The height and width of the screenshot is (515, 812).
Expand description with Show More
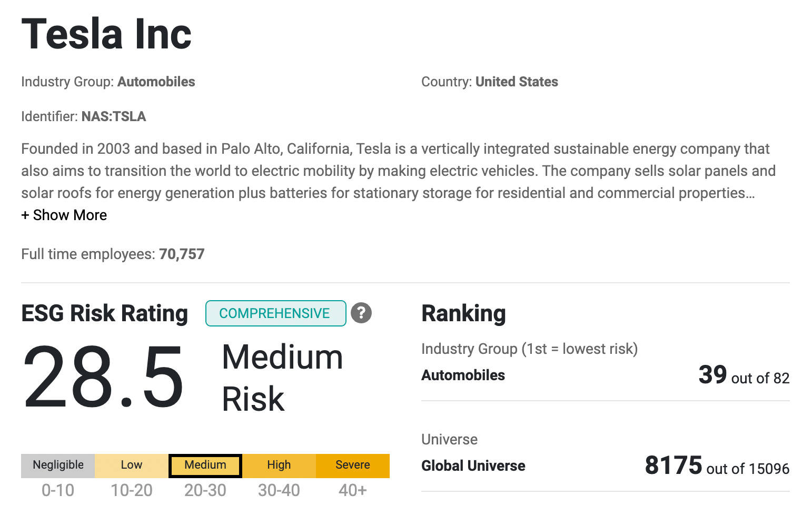[x=64, y=215]
